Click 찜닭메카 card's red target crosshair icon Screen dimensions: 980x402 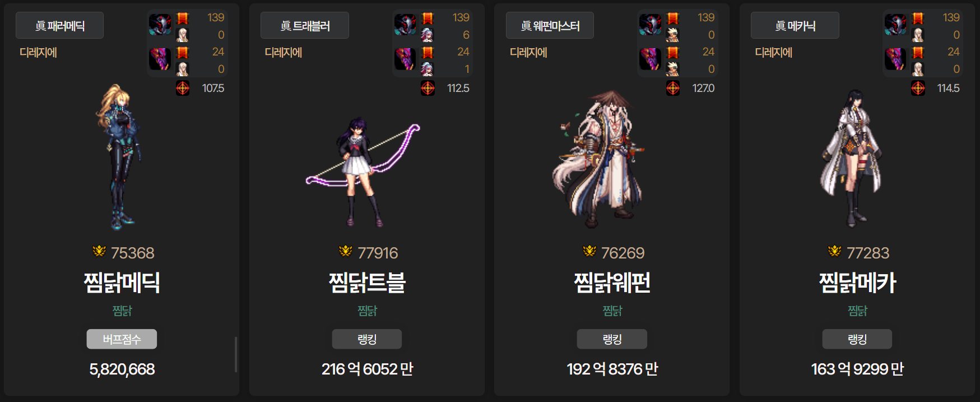(918, 88)
